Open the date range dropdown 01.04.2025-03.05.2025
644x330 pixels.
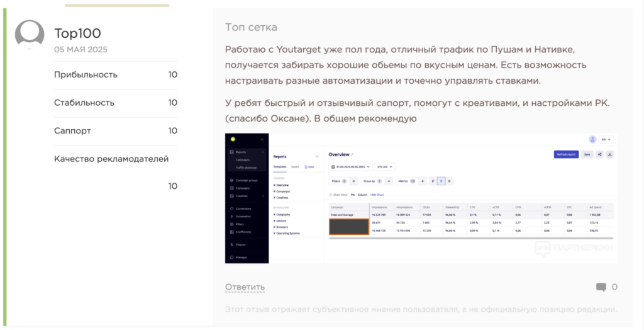pyautogui.click(x=351, y=167)
